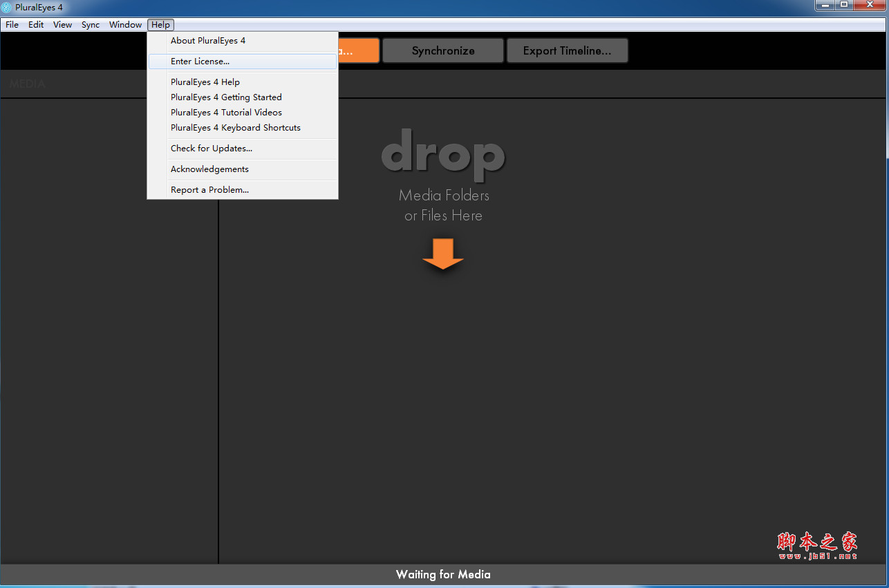This screenshot has height=588, width=889.
Task: Click the 'Waiting for Media' status text
Action: [443, 574]
